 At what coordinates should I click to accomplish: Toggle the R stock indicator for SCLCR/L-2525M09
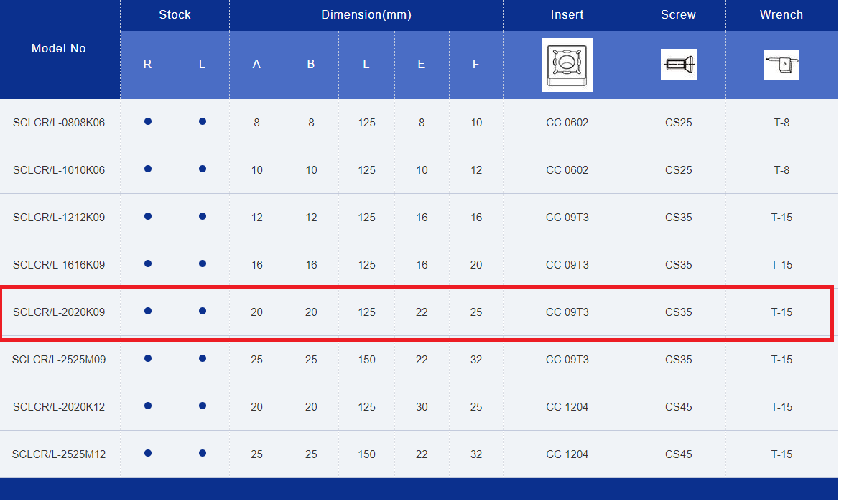pos(147,359)
